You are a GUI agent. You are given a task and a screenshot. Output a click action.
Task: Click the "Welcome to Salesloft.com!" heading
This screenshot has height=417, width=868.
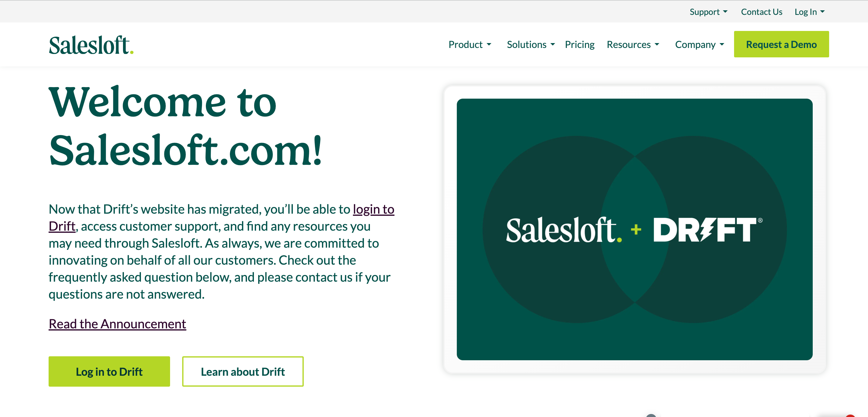(x=185, y=126)
